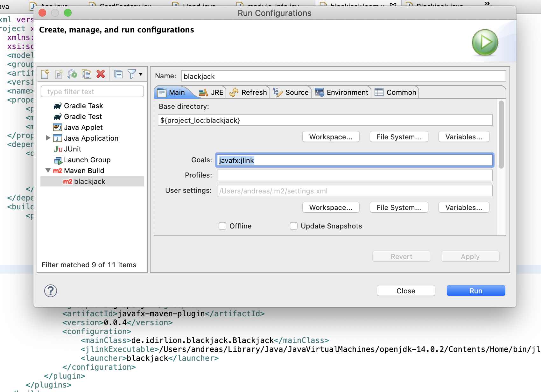This screenshot has width=541, height=392.
Task: Open the filter configurations dropdown arrow
Action: point(140,74)
